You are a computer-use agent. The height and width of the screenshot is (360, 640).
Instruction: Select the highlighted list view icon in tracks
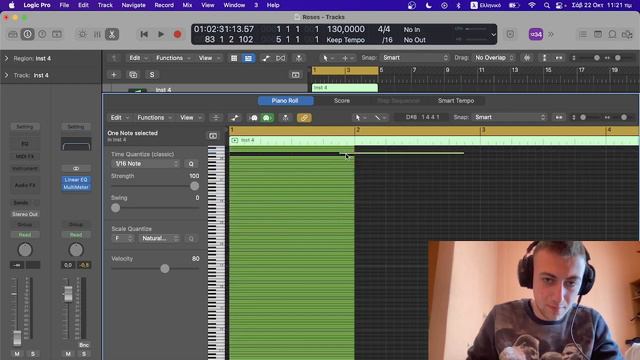(248, 58)
